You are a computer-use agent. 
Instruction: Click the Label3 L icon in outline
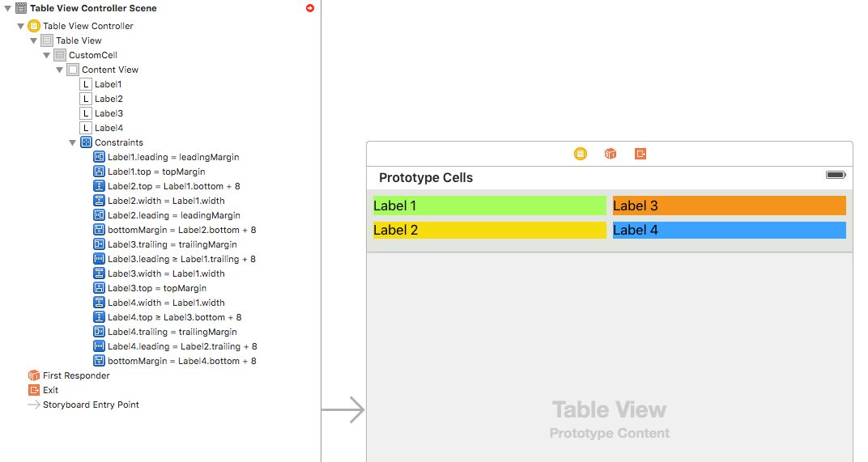(x=86, y=113)
